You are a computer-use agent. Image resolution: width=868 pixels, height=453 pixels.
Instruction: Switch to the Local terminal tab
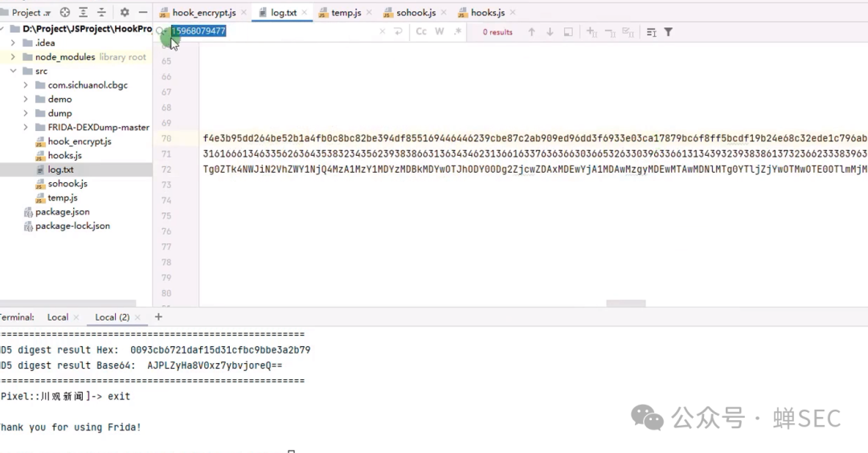(x=58, y=317)
